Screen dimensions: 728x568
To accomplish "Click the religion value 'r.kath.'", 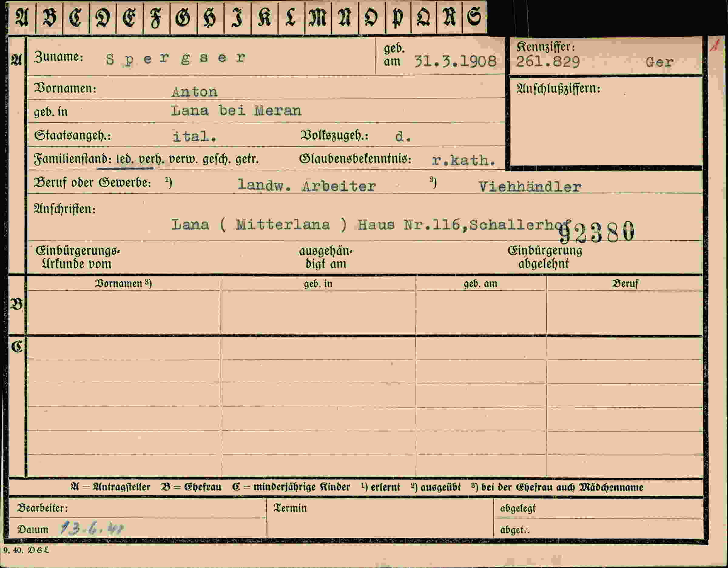I will 463,161.
